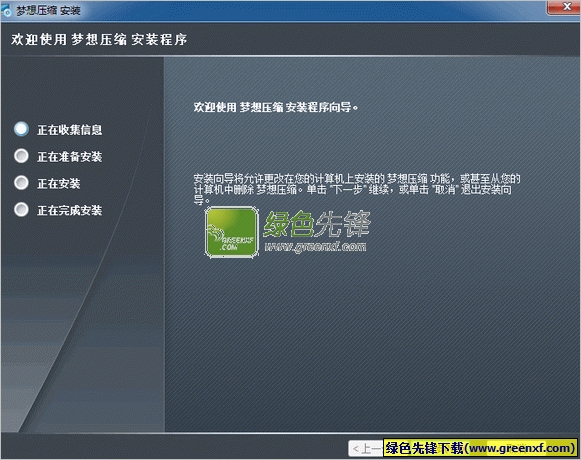Select the 正在收集信息 step indicator

pos(21,129)
